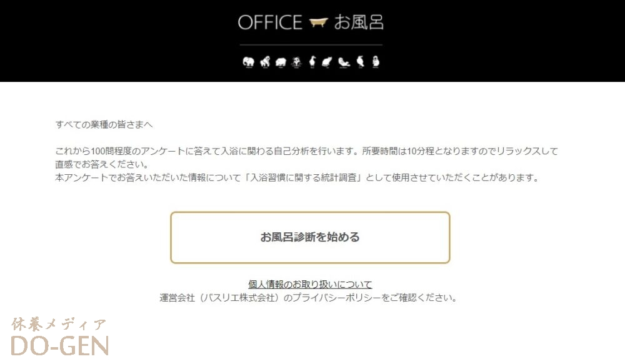Click the OFFICE logo text
625x364 pixels.
[270, 22]
